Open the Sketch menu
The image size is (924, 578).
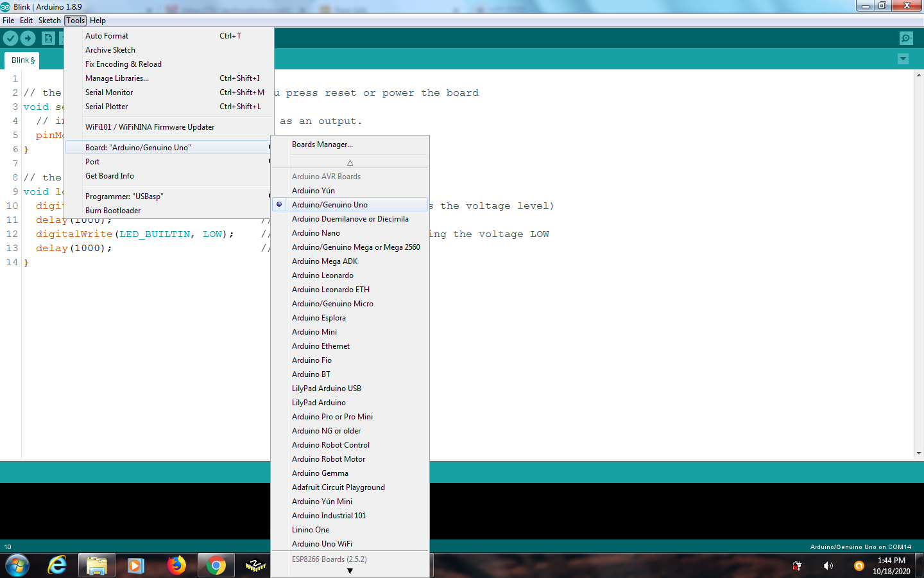click(49, 21)
